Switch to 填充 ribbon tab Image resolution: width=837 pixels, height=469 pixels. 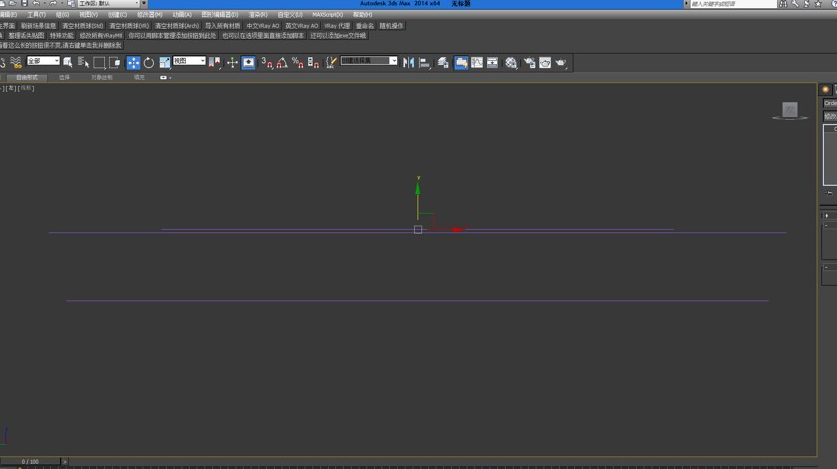139,77
